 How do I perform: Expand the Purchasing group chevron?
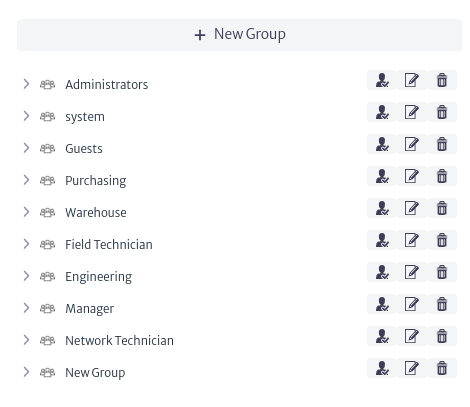[x=26, y=180]
